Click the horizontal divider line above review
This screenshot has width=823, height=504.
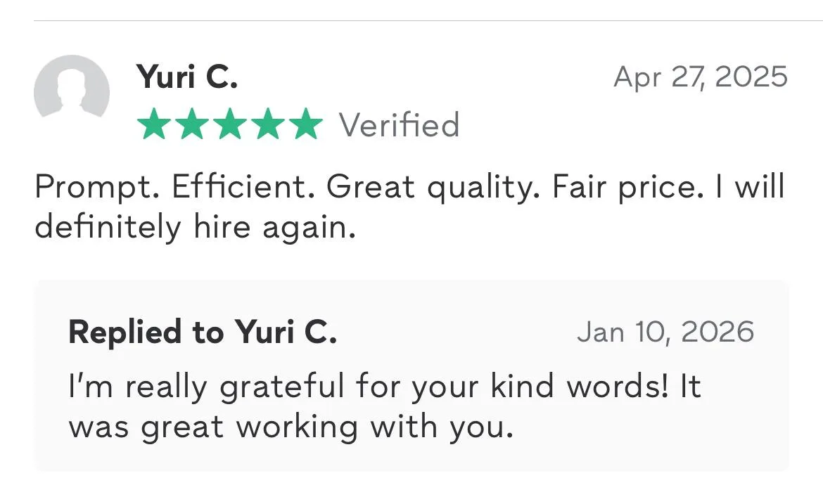click(x=428, y=21)
